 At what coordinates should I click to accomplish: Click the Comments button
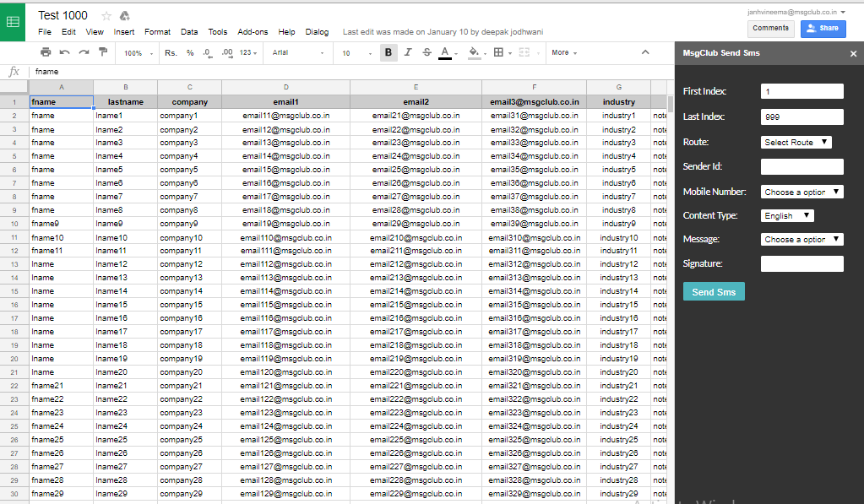pos(771,28)
